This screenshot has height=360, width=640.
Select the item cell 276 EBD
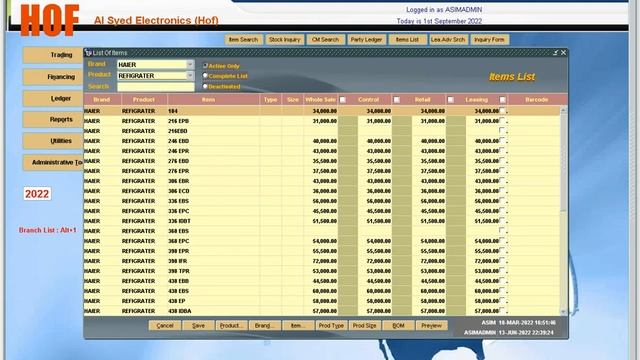coord(213,161)
